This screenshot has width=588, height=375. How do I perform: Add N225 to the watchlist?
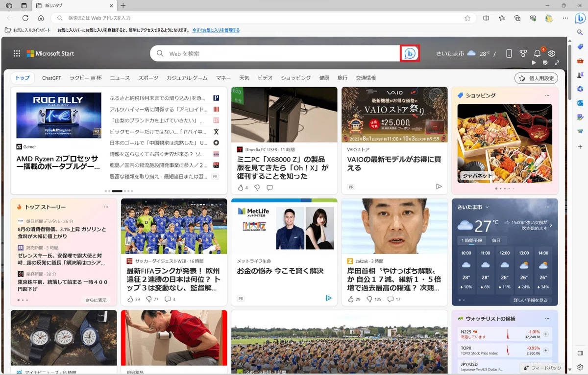[x=546, y=334]
